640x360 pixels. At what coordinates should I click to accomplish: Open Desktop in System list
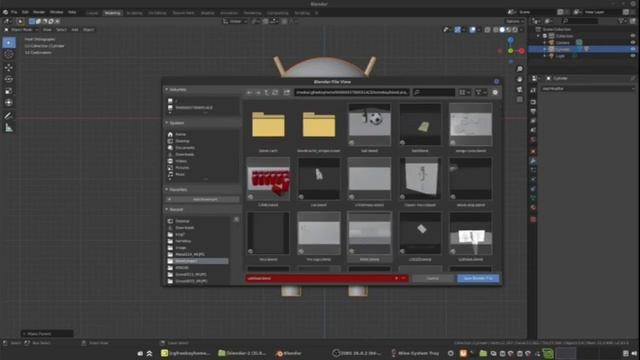(182, 141)
